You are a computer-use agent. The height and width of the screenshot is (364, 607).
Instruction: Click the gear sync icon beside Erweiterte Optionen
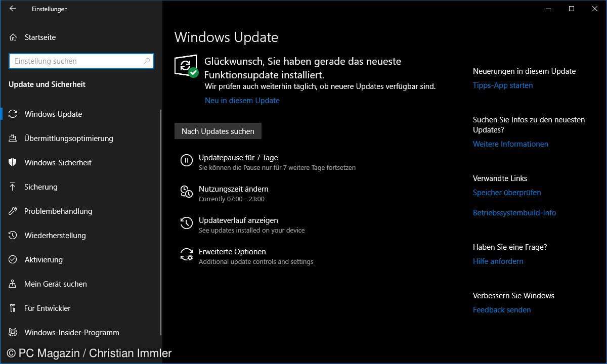187,255
